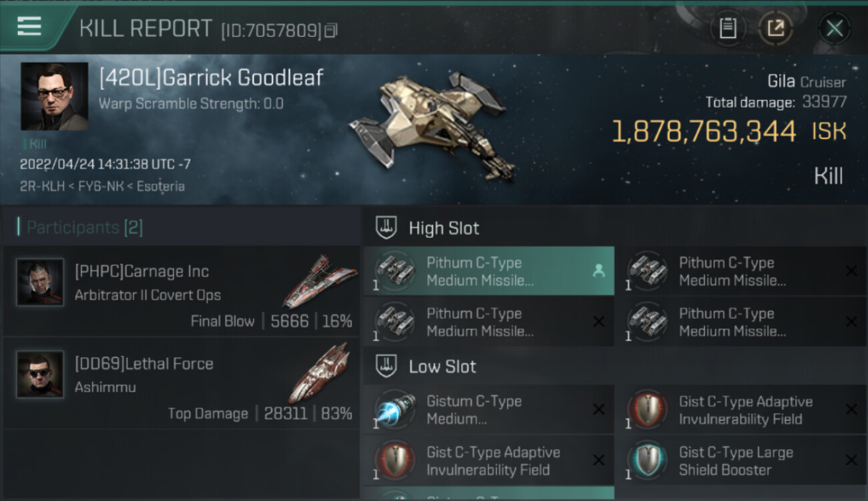Select the Ashimmu ship image

319,373
